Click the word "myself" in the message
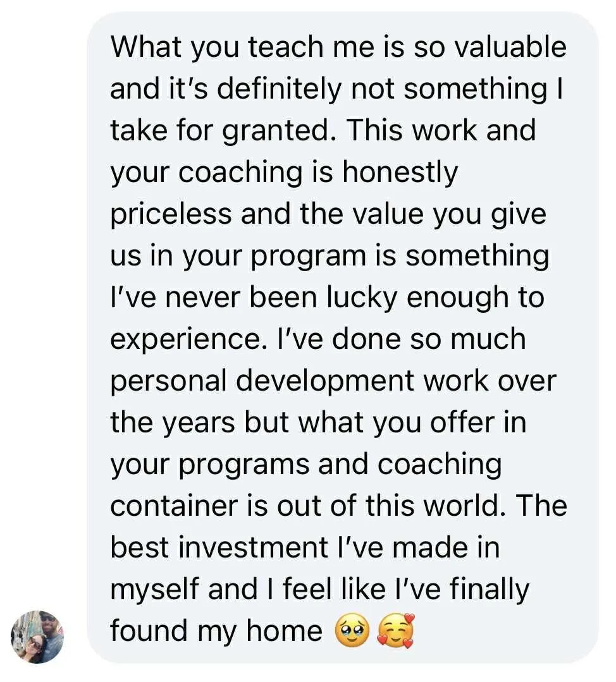This screenshot has width=616, height=682. pyautogui.click(x=154, y=589)
